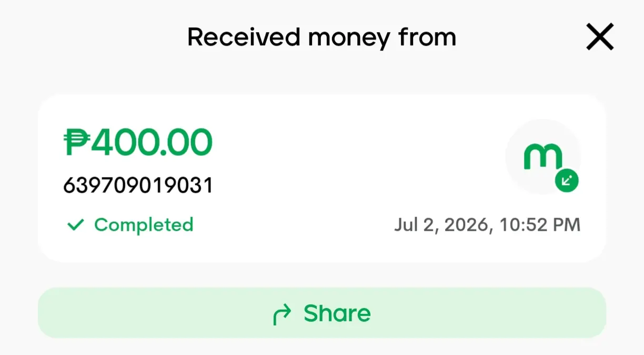Viewport: 644px width, 355px height.
Task: Select the Completed status text
Action: (144, 225)
